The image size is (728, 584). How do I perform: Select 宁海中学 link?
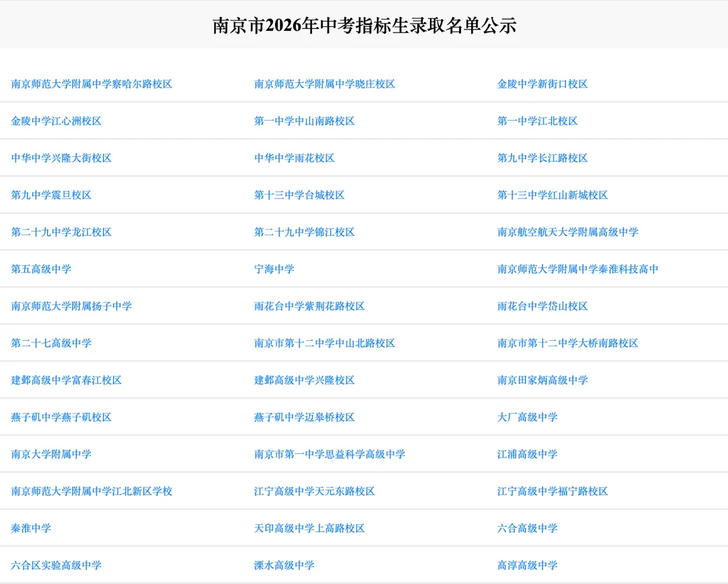[274, 269]
